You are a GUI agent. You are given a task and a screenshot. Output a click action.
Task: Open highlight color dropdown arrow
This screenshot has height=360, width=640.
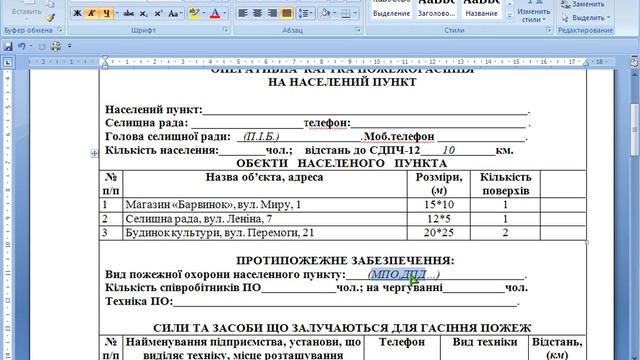click(x=204, y=13)
